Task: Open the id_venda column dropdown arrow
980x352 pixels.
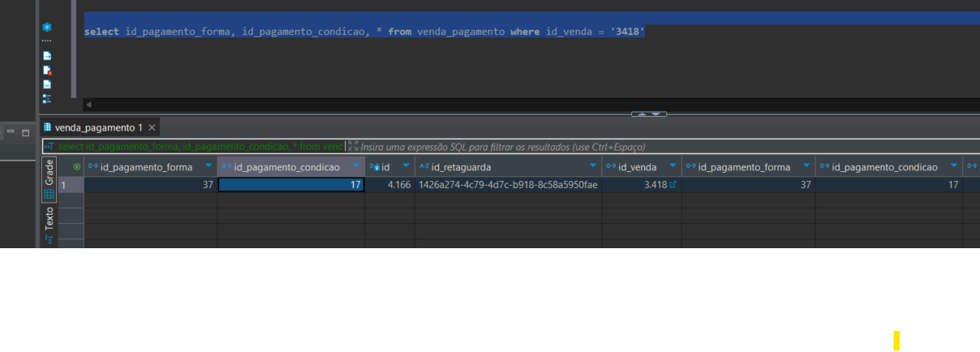Action: (x=673, y=166)
